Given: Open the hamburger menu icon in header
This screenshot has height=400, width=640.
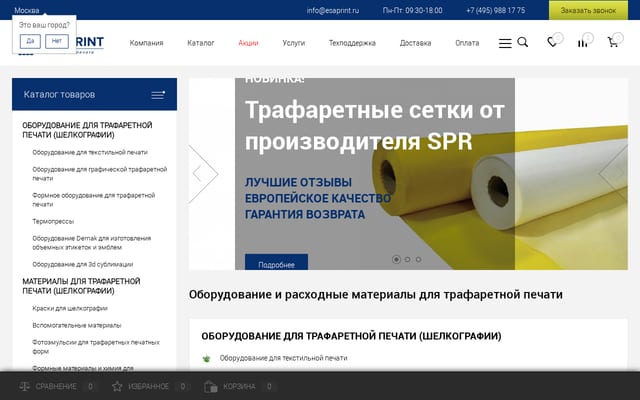Looking at the screenshot, I should (505, 43).
